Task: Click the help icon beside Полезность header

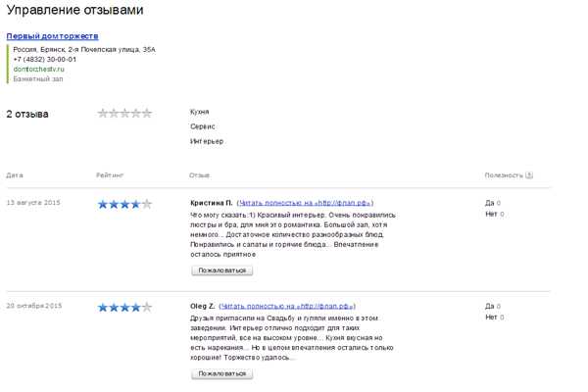Action: pos(529,175)
